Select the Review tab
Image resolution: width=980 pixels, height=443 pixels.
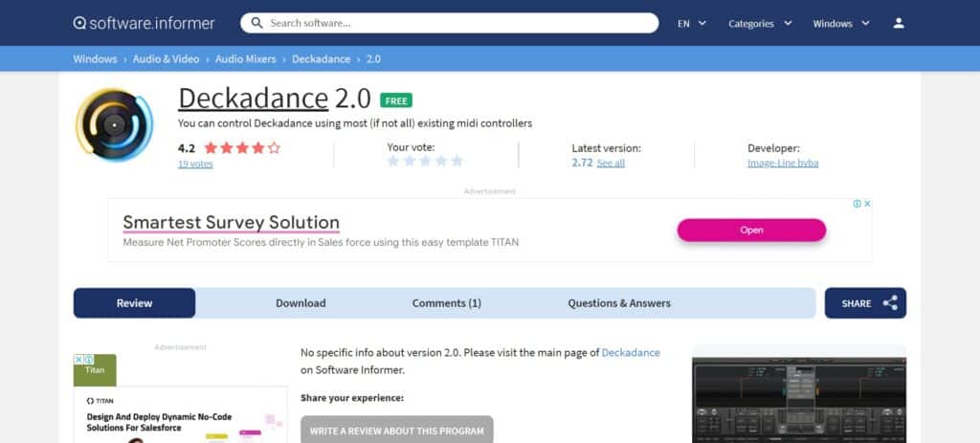[134, 303]
